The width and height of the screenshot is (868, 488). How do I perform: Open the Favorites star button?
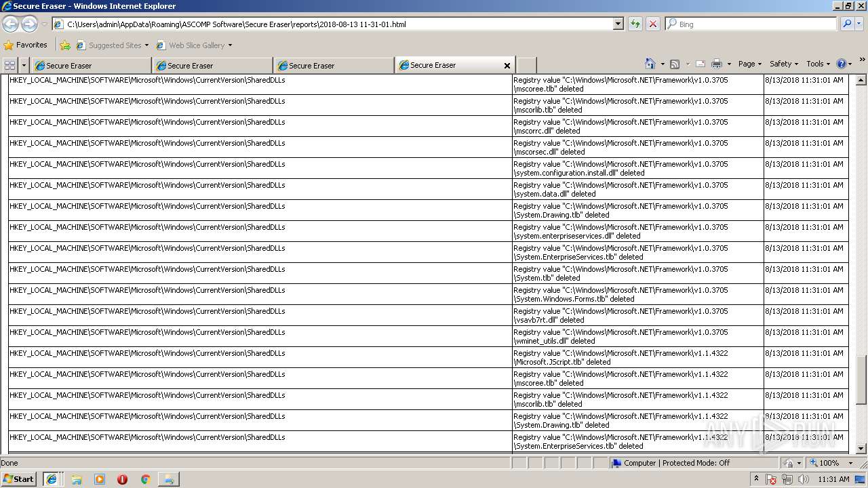(26, 45)
